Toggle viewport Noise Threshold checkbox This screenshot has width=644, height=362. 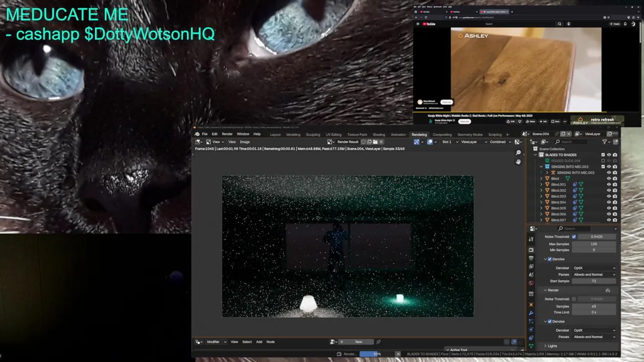(574, 237)
